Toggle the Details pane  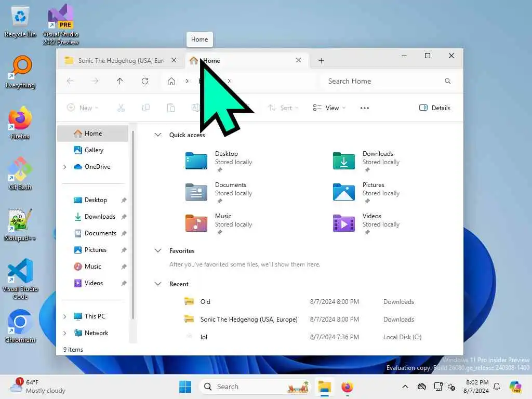(435, 108)
